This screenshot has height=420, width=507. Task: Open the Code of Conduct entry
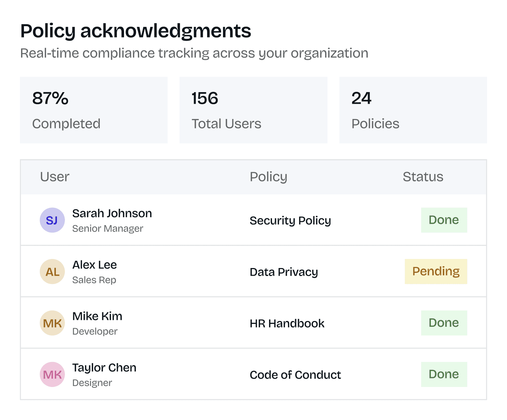point(295,375)
